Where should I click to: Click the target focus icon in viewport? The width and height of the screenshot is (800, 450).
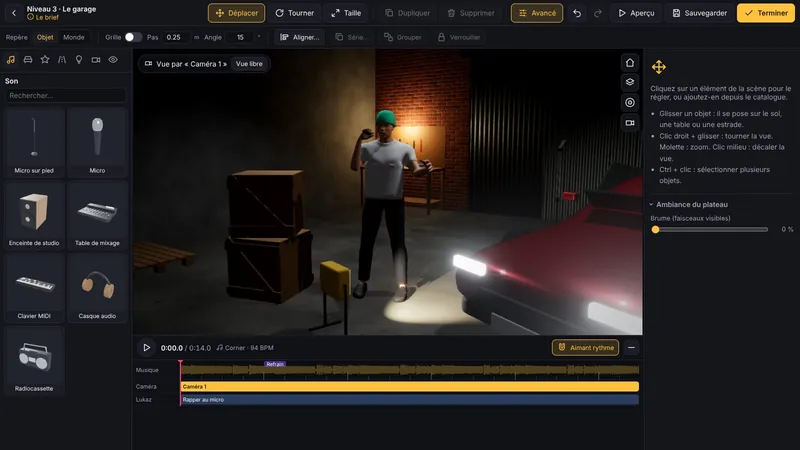tap(630, 103)
